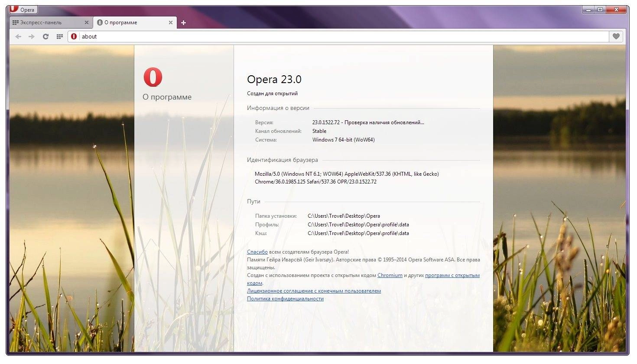637x364 pixels.
Task: Open a new tab with plus icon
Action: point(183,23)
